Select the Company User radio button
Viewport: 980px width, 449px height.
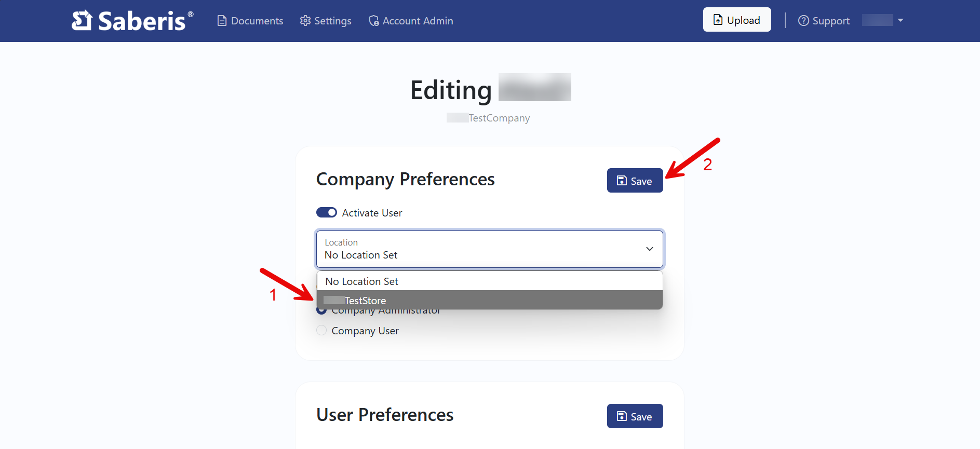322,331
